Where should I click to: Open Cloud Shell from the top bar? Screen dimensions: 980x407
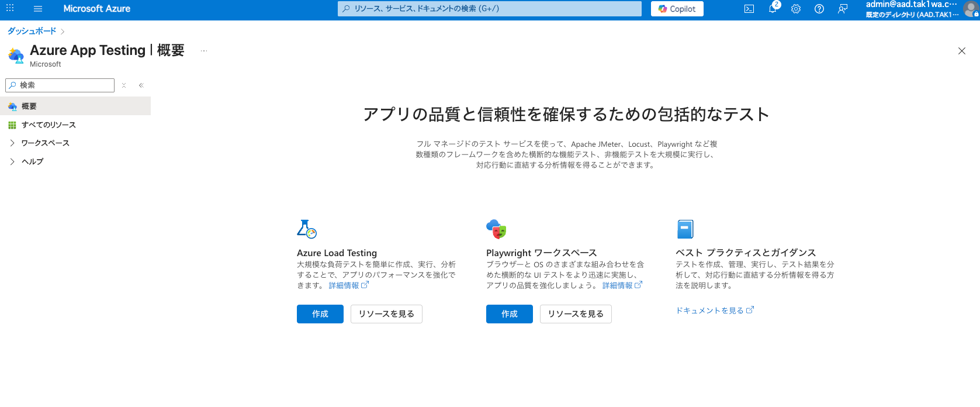[749, 9]
